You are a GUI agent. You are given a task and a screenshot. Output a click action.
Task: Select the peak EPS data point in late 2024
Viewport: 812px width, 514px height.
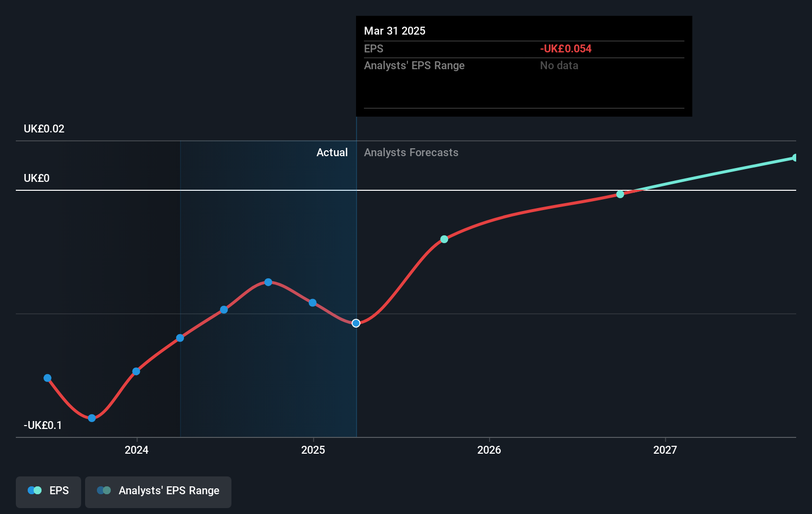[x=268, y=282]
